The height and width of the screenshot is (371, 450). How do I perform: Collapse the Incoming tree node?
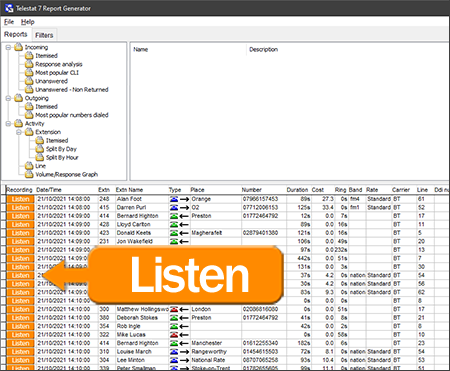tap(8, 47)
